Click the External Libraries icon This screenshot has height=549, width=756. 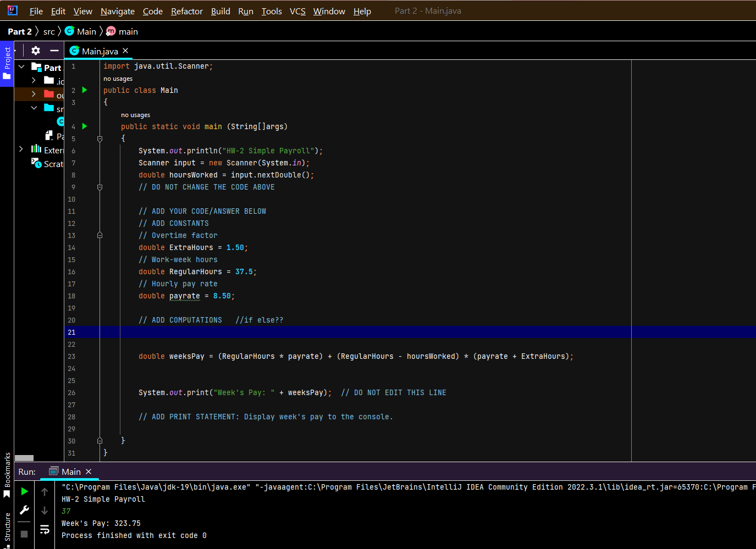tap(36, 149)
